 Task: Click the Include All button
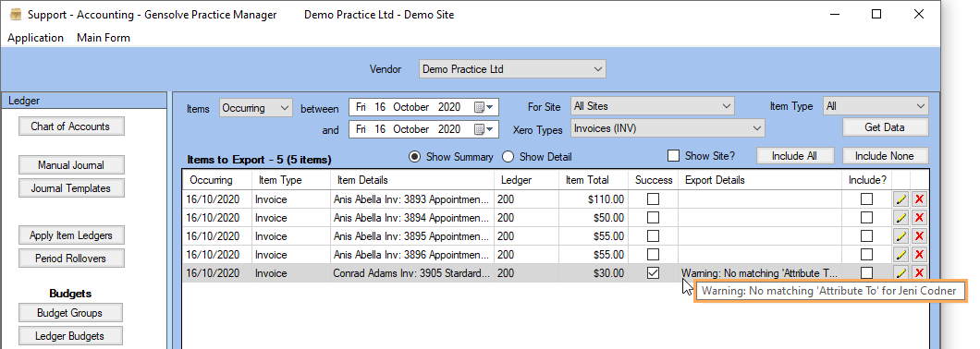[794, 156]
